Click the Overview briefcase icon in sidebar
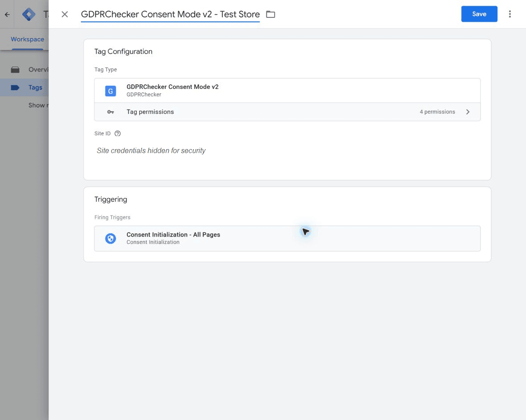 (x=15, y=70)
